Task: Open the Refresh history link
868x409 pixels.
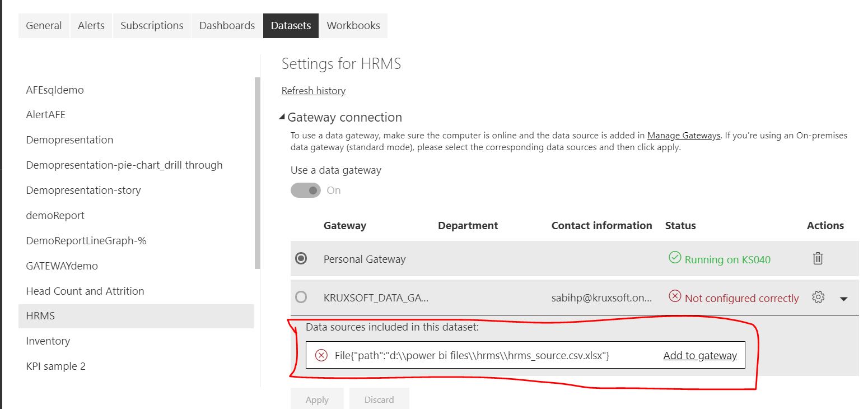Action: point(314,91)
